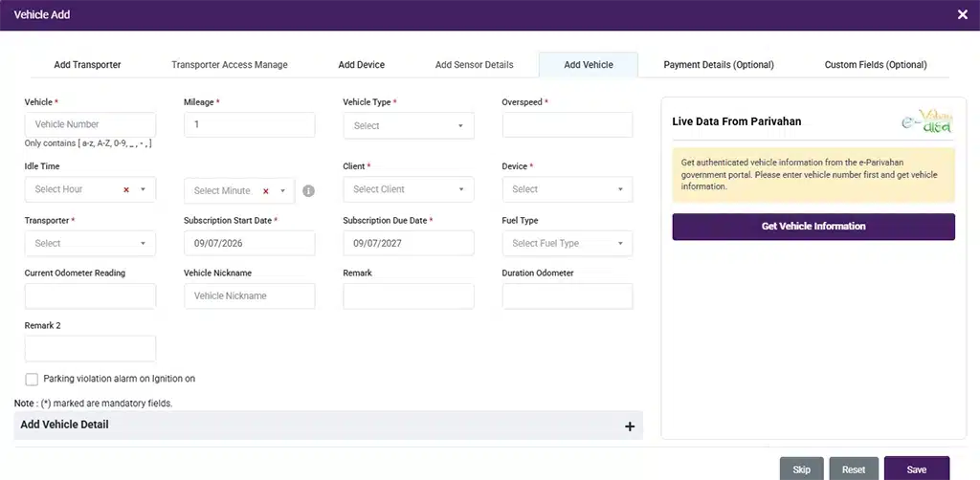This screenshot has width=980, height=480.
Task: Select the Add Vehicle tab
Action: coord(589,65)
